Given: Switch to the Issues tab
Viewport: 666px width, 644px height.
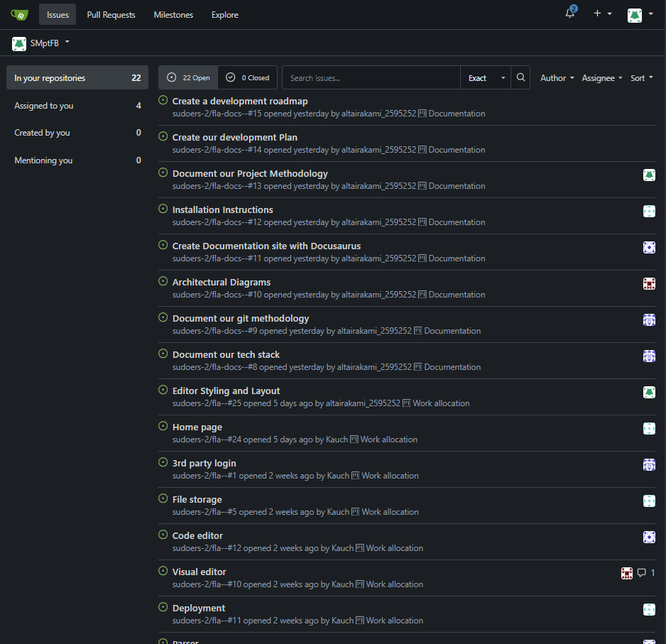Looking at the screenshot, I should pos(58,14).
